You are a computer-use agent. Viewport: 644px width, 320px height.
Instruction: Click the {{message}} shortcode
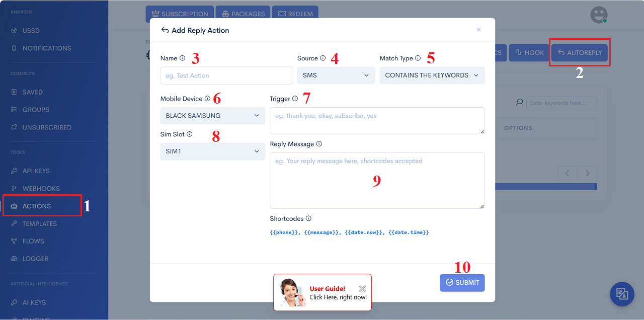[x=323, y=232]
